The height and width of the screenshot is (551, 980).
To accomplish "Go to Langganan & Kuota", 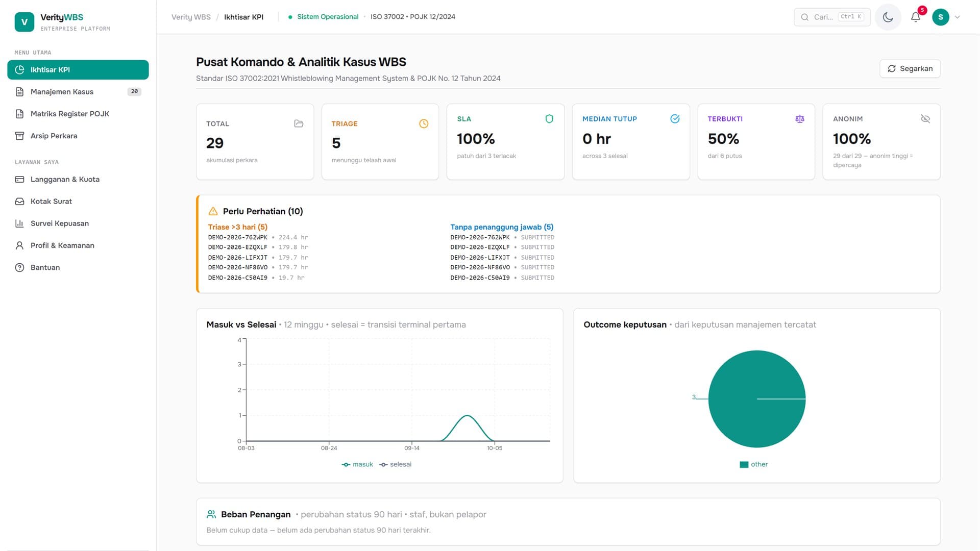I will [78, 180].
